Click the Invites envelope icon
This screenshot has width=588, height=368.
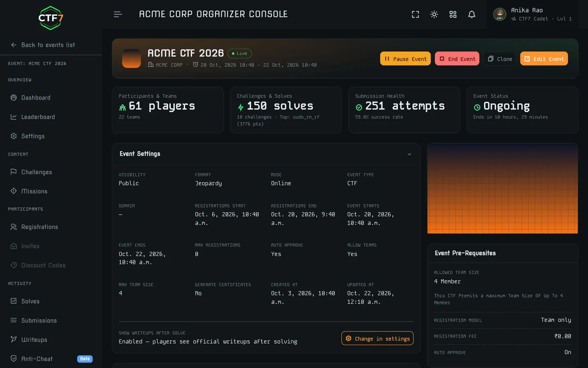tap(13, 246)
